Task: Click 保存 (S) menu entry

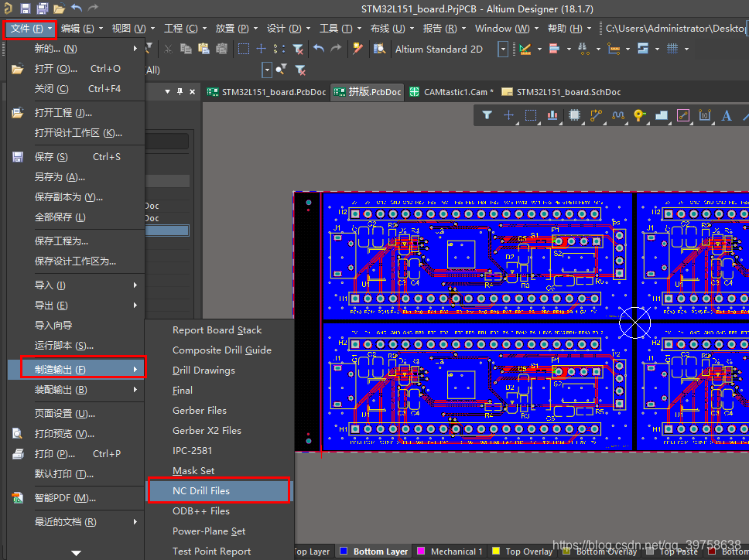Action: [76, 156]
